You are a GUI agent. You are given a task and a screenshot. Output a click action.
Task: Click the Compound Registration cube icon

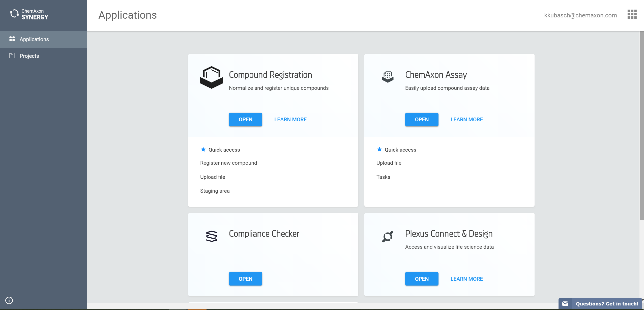[211, 77]
